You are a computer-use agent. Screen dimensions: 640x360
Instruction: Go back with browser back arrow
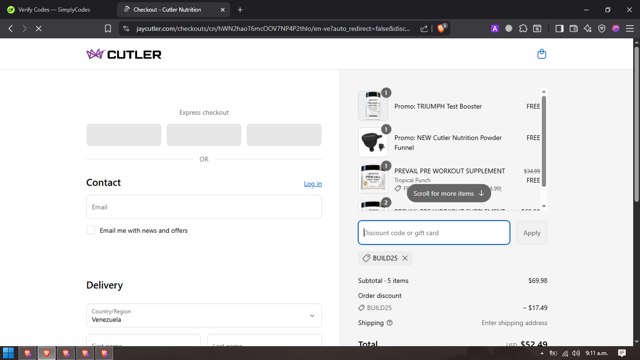point(11,29)
